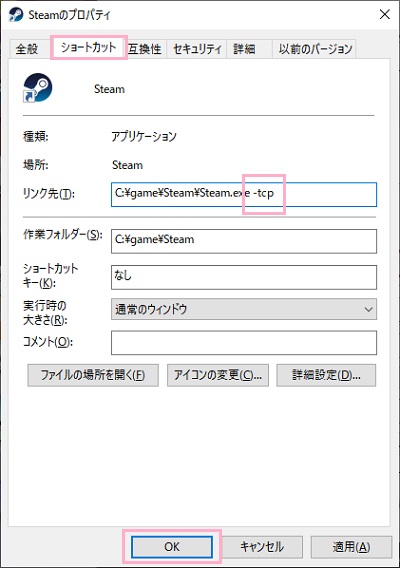
Task: Close the Steamのプロパティ dialog
Action: click(385, 14)
